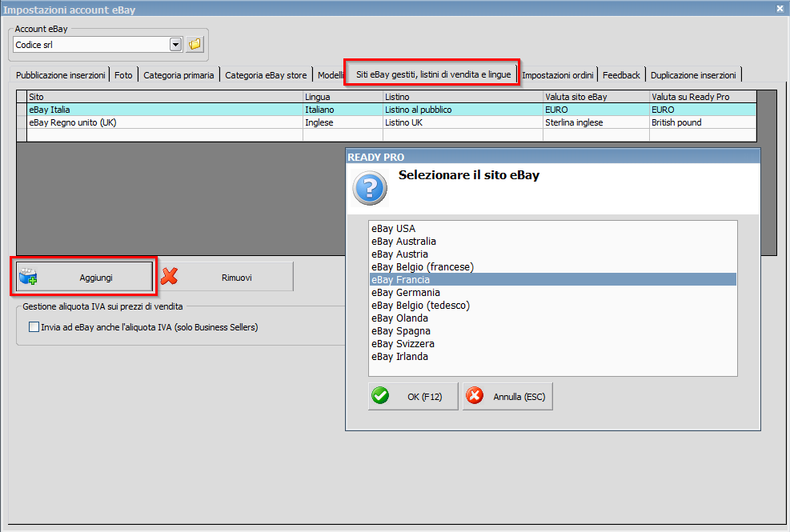
Task: Click the 'Listino UK' cell
Action: [x=463, y=122]
